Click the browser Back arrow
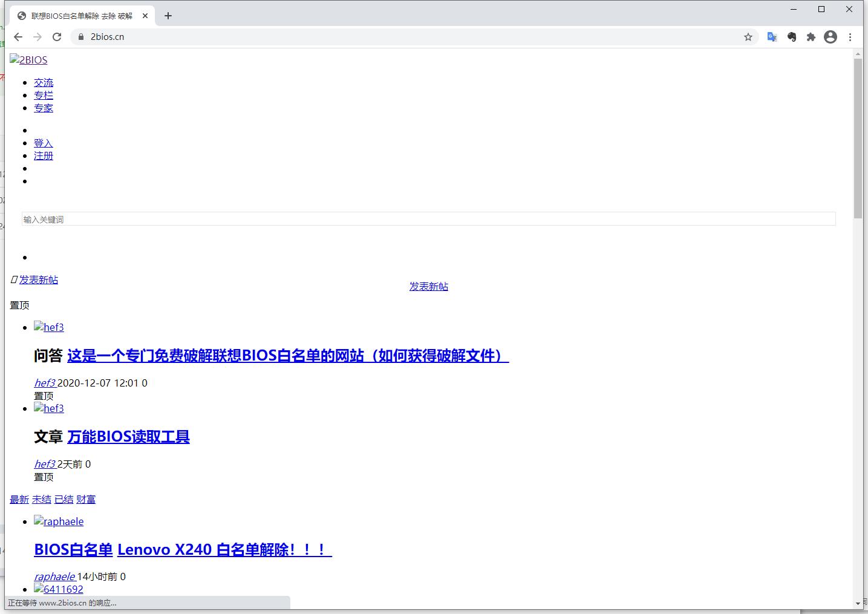This screenshot has width=868, height=614. 18,37
